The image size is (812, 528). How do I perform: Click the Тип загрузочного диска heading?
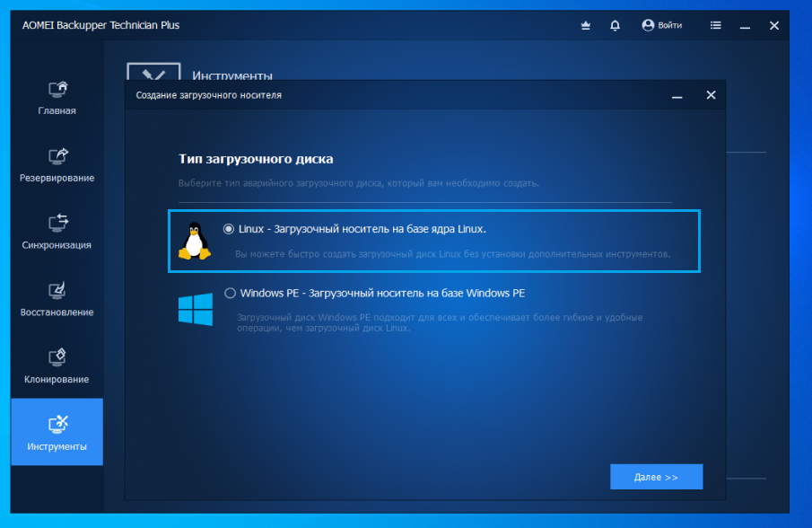pos(256,159)
